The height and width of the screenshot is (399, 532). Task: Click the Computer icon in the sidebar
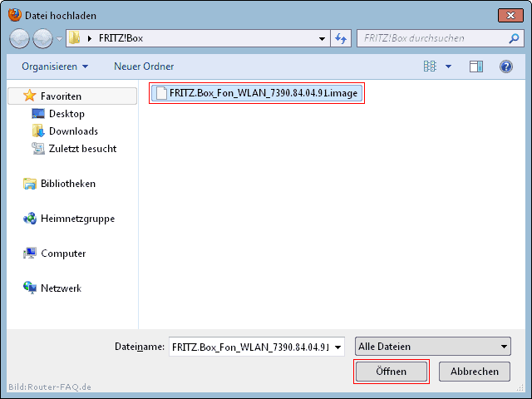pyautogui.click(x=30, y=253)
